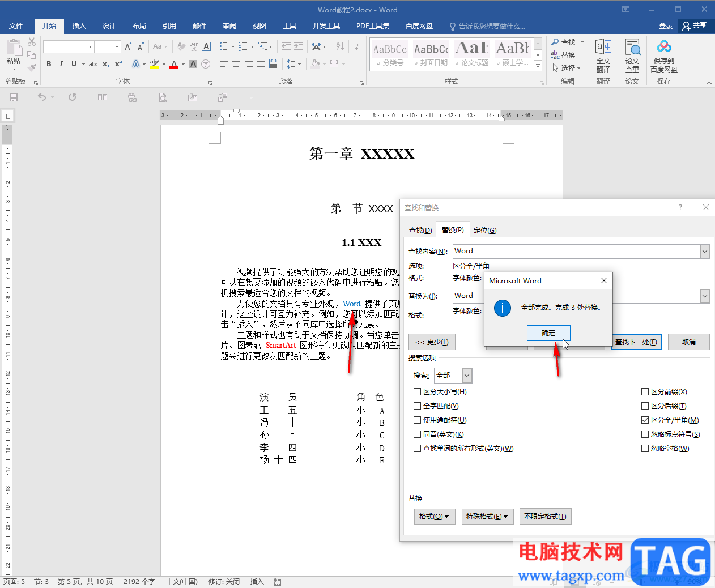Open full-text translate tool
This screenshot has width=715, height=588.
pos(603,56)
